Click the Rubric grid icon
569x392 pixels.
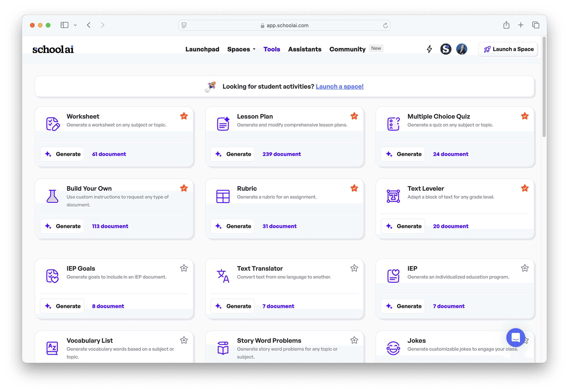(x=223, y=196)
